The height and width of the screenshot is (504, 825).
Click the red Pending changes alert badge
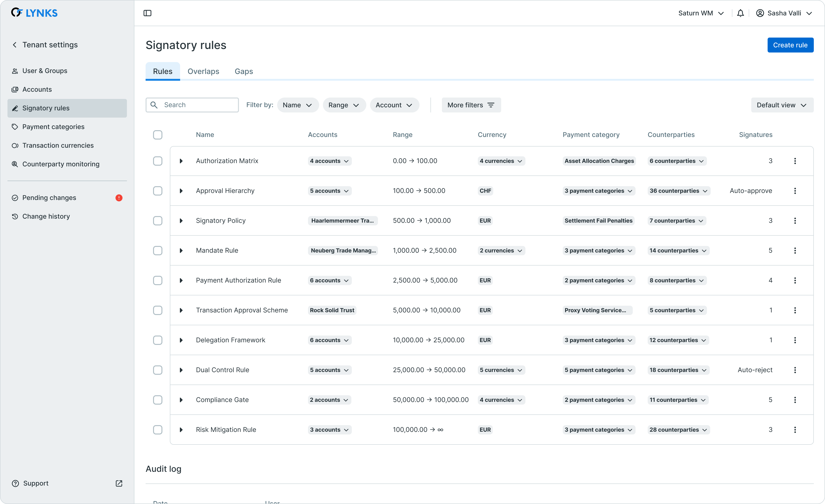[119, 198]
